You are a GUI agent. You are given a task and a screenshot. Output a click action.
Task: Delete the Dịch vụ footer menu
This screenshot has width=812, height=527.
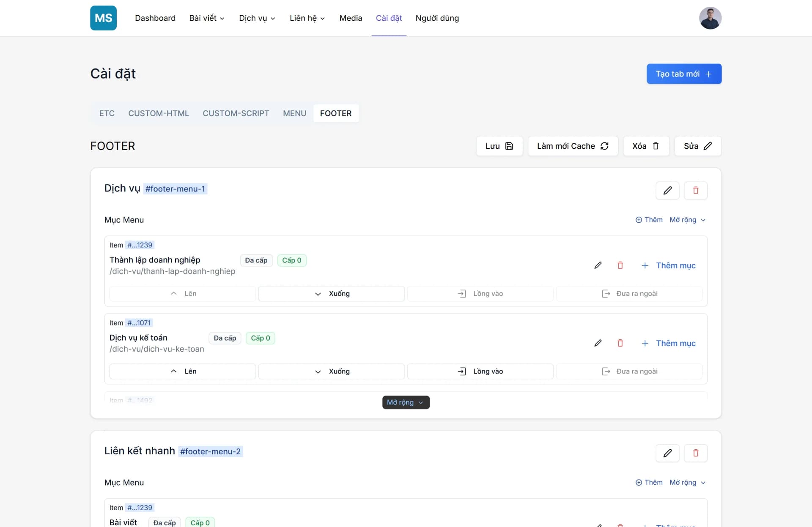click(x=695, y=190)
